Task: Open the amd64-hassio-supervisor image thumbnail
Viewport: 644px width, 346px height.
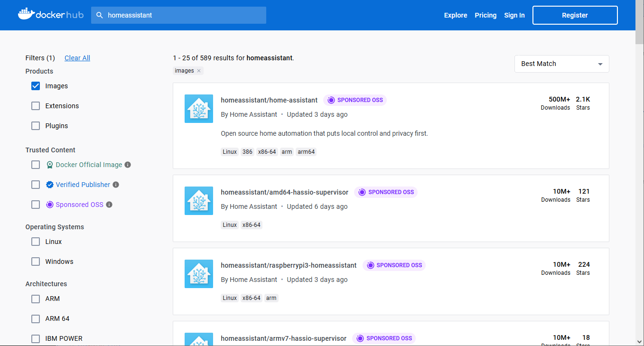Action: pos(199,201)
